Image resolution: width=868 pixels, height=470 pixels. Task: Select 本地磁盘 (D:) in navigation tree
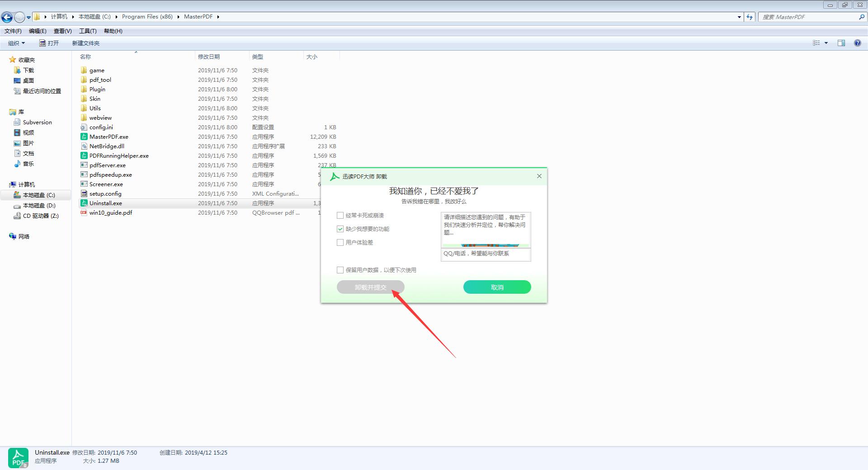[x=39, y=205]
